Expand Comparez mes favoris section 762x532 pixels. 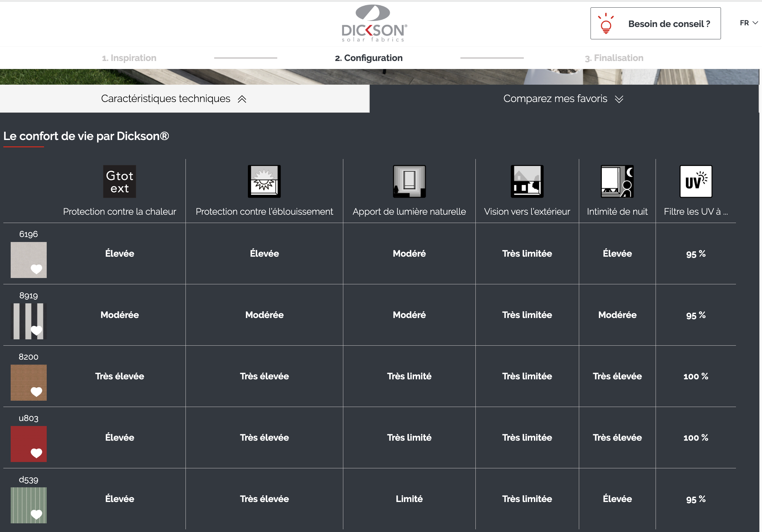point(563,99)
